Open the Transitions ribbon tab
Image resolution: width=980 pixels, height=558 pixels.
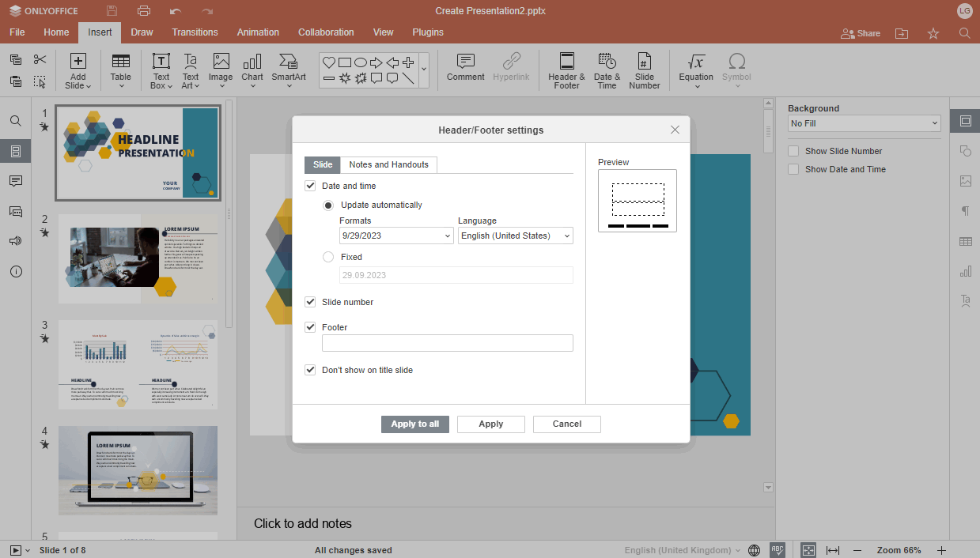[x=195, y=32]
